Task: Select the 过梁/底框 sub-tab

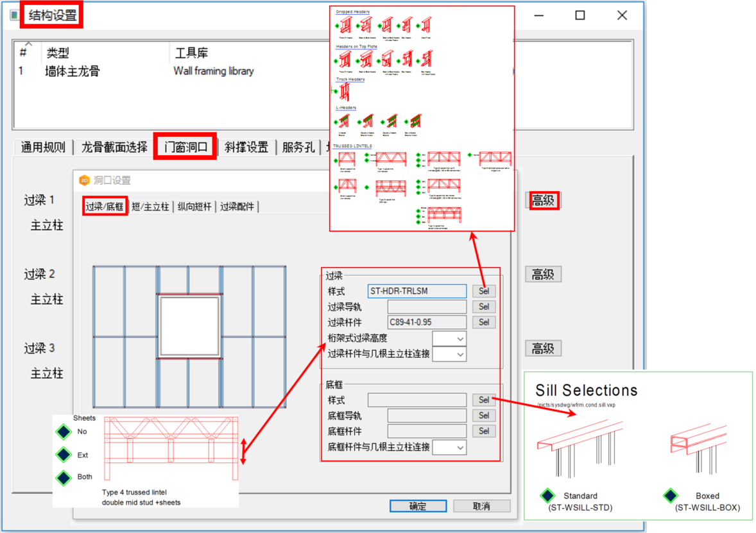Action: pos(105,207)
